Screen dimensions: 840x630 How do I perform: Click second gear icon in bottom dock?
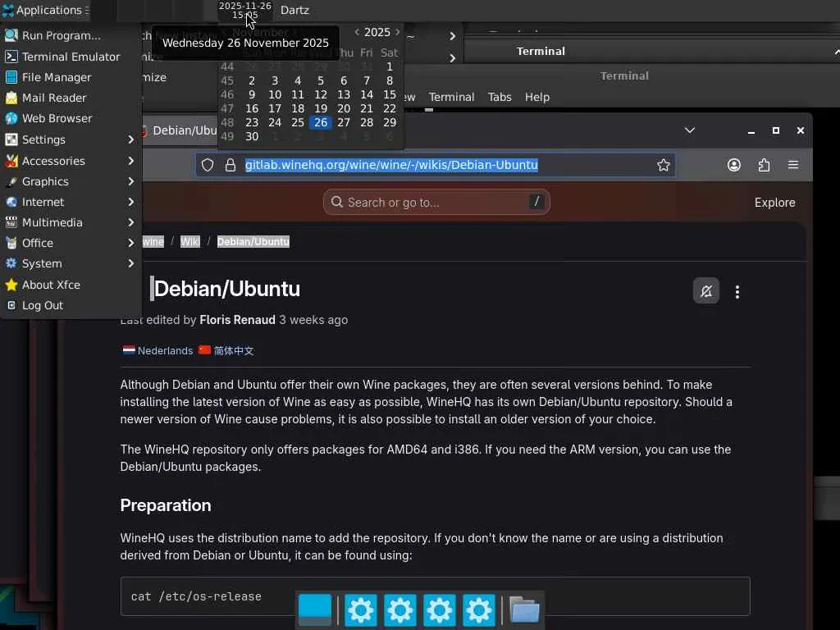coord(400,609)
